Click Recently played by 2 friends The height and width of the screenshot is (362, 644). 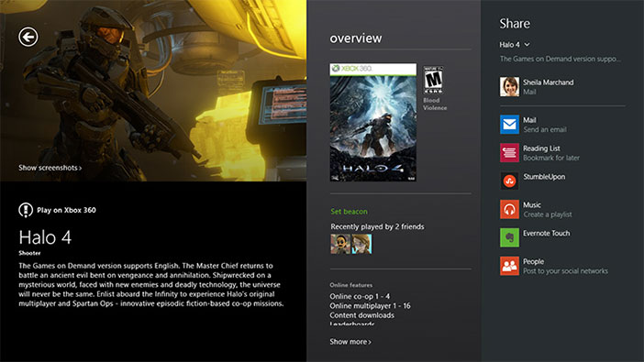coord(377,226)
